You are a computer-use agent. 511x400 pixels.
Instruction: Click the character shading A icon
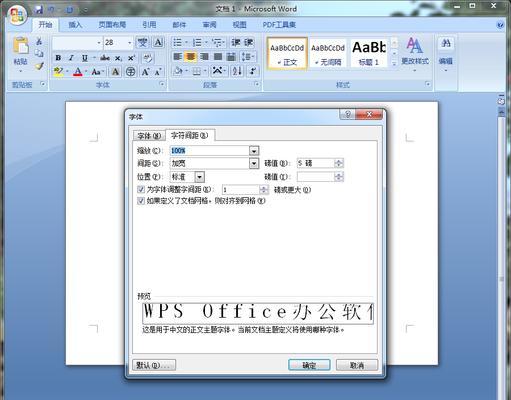point(115,72)
